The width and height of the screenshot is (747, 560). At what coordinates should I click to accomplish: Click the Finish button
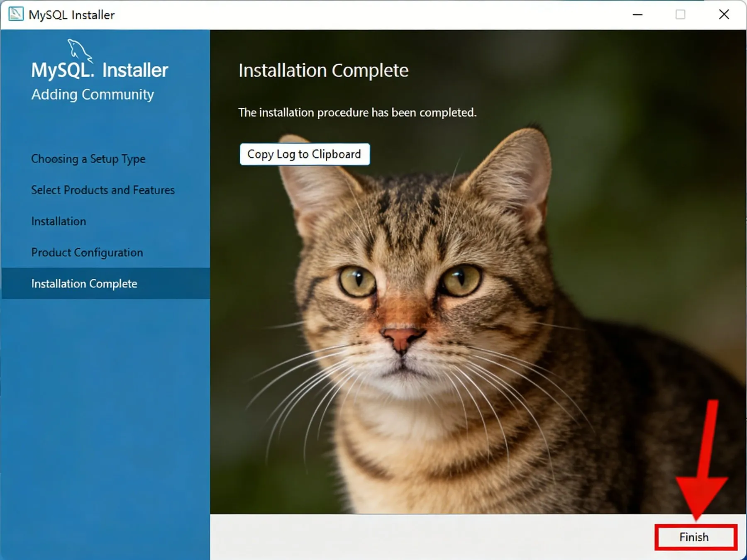(x=696, y=537)
